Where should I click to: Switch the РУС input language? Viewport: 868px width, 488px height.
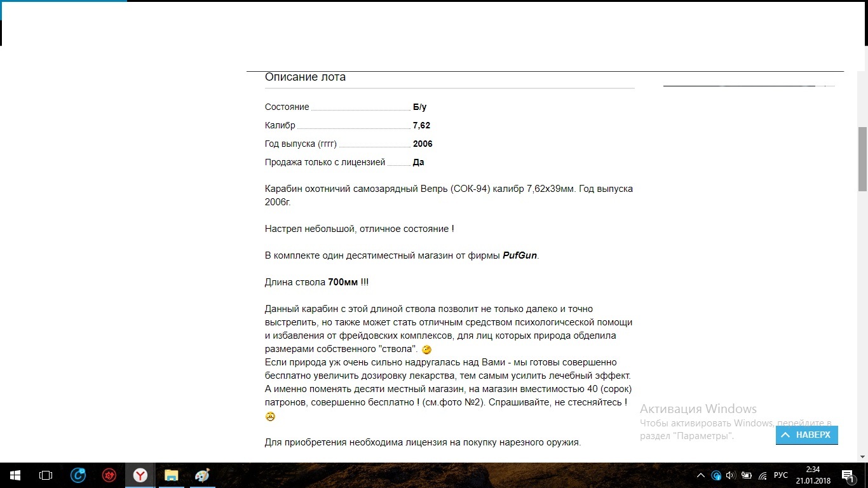781,475
